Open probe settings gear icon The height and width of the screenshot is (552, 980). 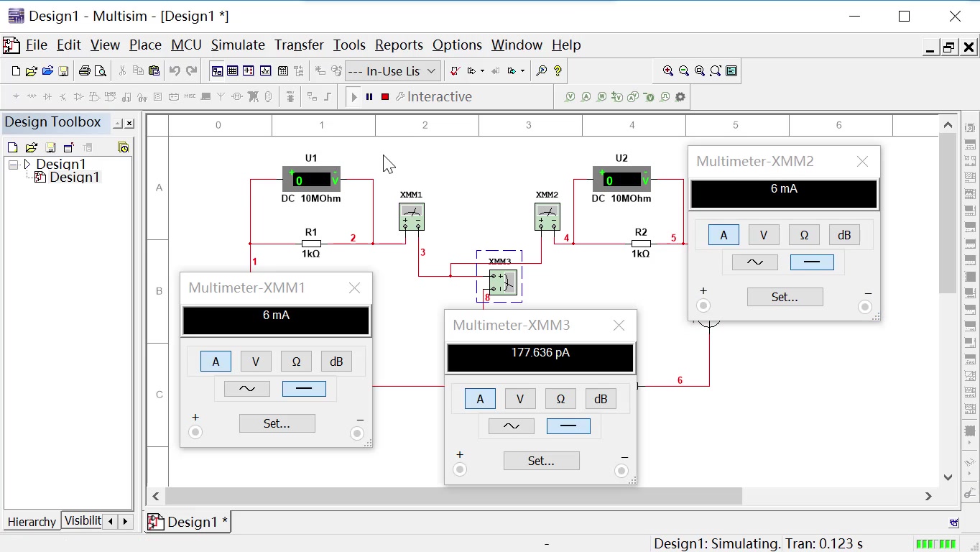pos(680,97)
